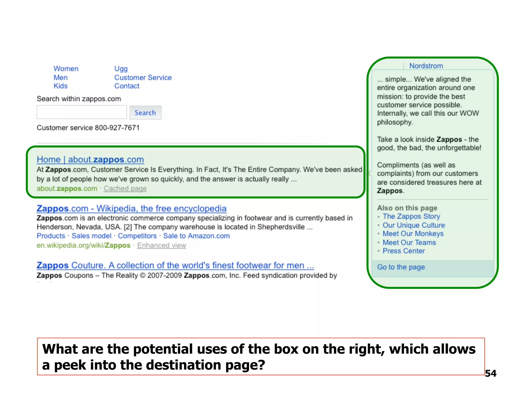Open Meet Our Monkeys link
532x411 pixels.
click(413, 234)
